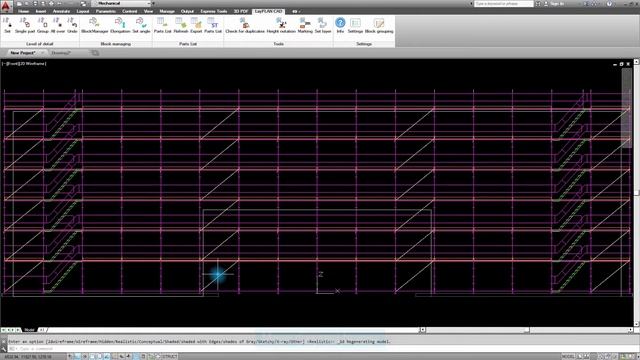This screenshot has height=360, width=640.
Task: Click the Set angle tool
Action: (141, 25)
